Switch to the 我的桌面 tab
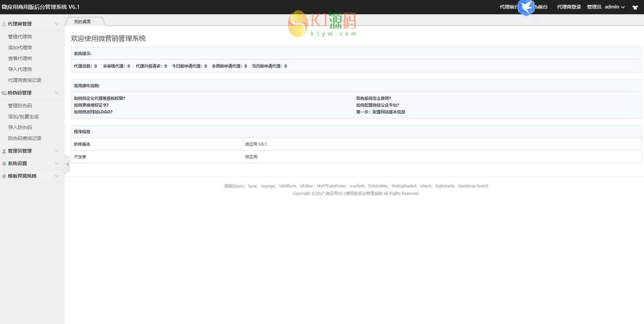Viewport: 644px width, 324px height. click(82, 21)
